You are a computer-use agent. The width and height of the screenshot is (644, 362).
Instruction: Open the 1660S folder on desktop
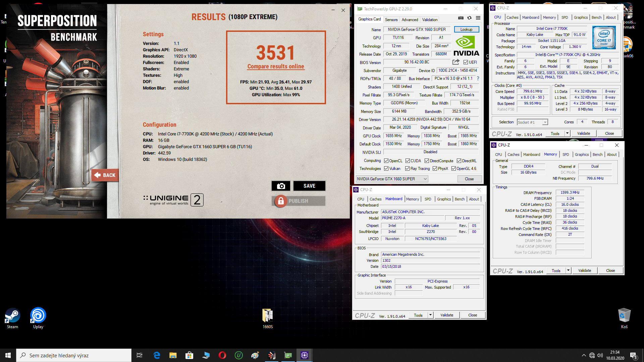coord(267,318)
